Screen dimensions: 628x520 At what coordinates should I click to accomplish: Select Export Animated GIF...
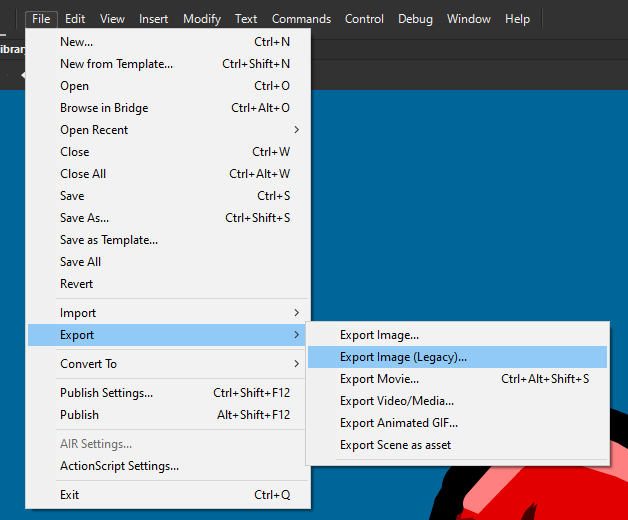457,423
